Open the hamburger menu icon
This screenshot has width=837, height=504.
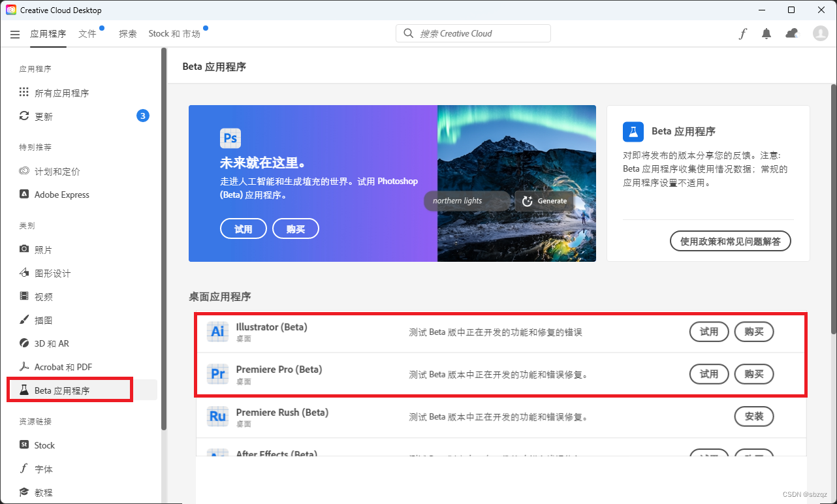coord(15,34)
